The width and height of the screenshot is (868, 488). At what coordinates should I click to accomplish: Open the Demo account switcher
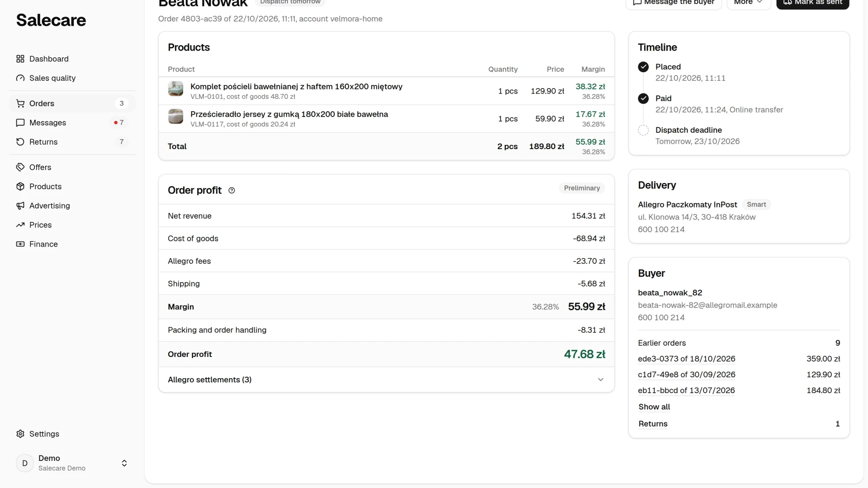tap(72, 463)
